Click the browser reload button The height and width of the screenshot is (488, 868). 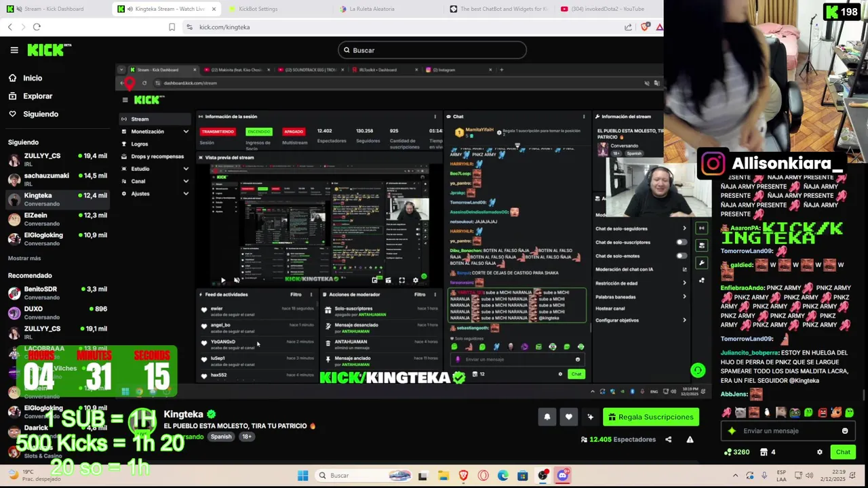pos(37,27)
